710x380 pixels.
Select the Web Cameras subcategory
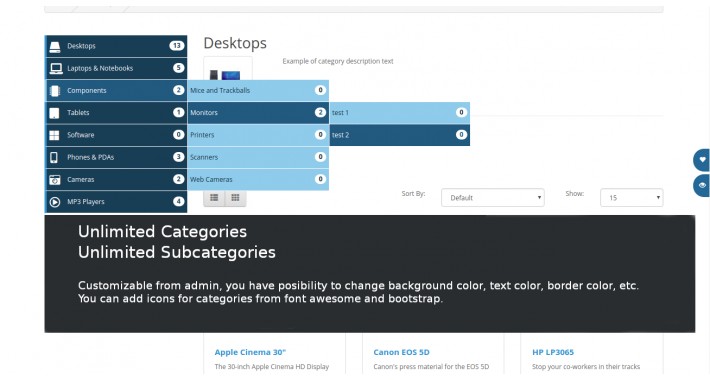click(x=258, y=179)
